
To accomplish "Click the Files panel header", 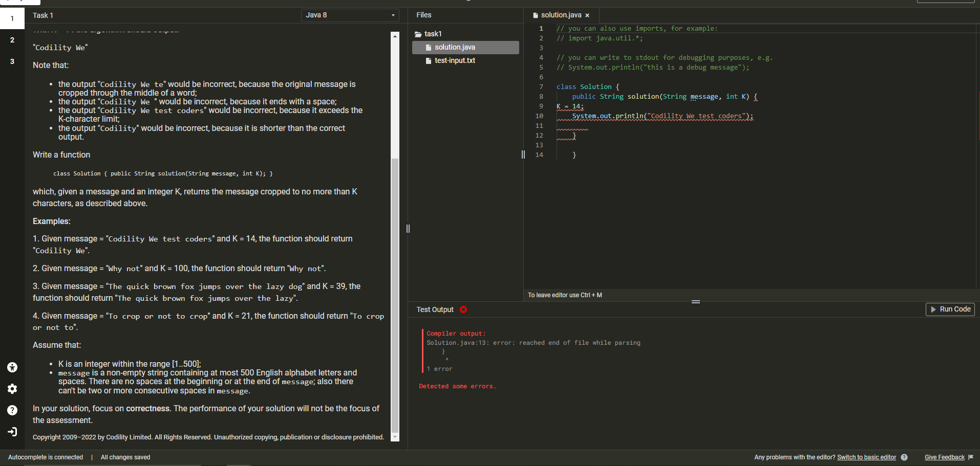I will click(424, 15).
